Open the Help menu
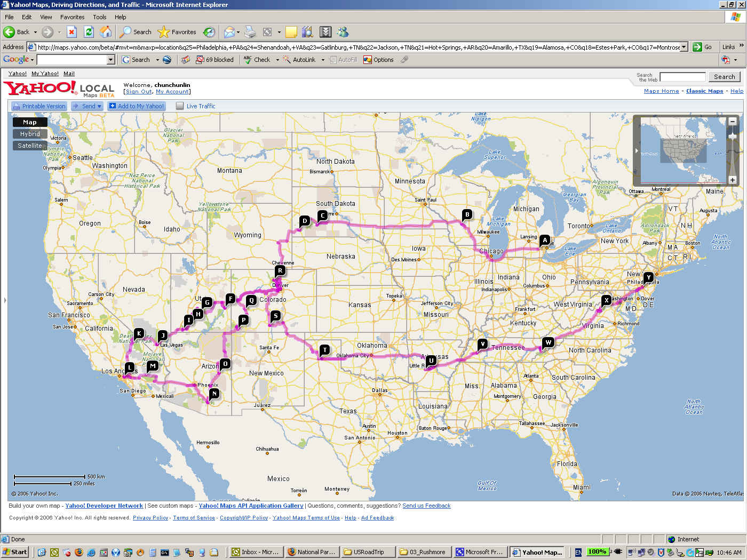This screenshot has height=560, width=747. click(x=121, y=17)
